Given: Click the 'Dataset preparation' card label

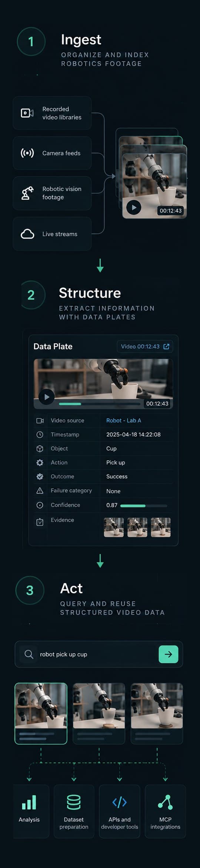Looking at the screenshot, I should [74, 823].
